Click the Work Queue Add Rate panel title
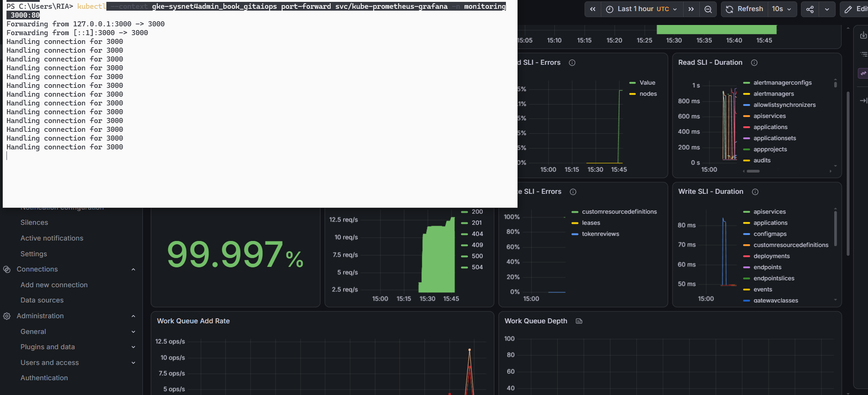 coord(193,321)
